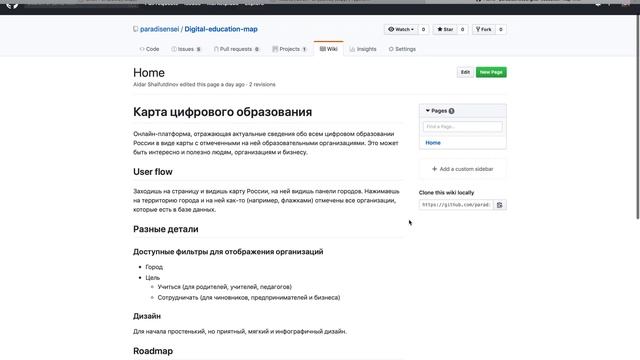Viewport: 640px width, 360px height.
Task: Click 'Доступные фильтры для отображения организаций' heading
Action: pyautogui.click(x=228, y=252)
